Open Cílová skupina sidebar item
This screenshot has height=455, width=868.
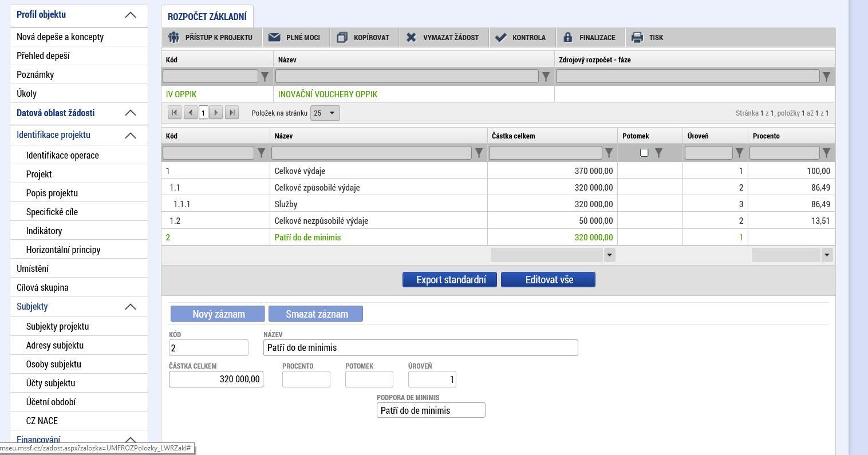click(x=42, y=287)
